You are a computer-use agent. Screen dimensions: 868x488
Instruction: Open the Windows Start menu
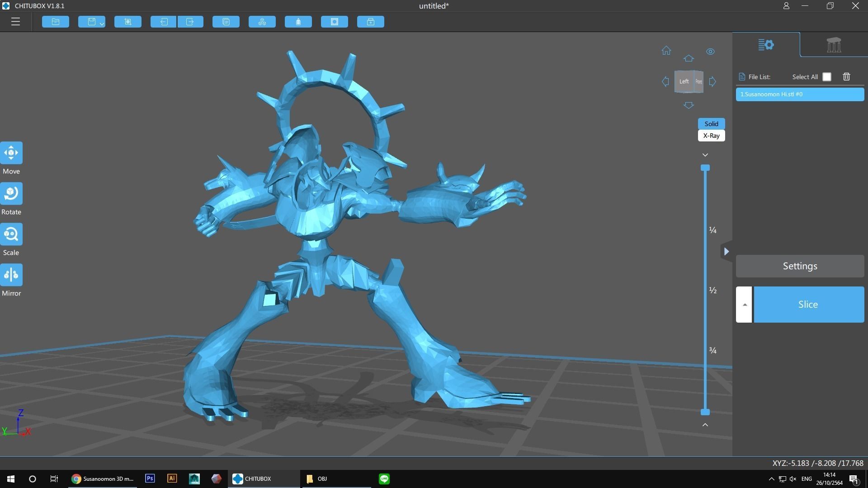pyautogui.click(x=11, y=479)
